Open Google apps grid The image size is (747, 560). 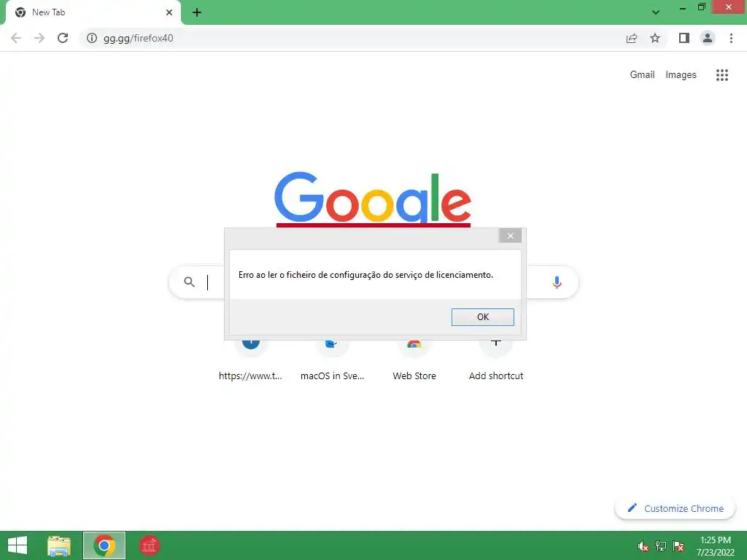721,75
